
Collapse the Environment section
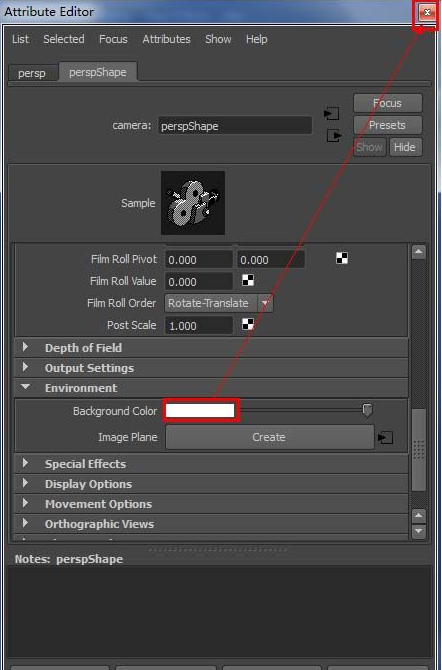[211, 388]
